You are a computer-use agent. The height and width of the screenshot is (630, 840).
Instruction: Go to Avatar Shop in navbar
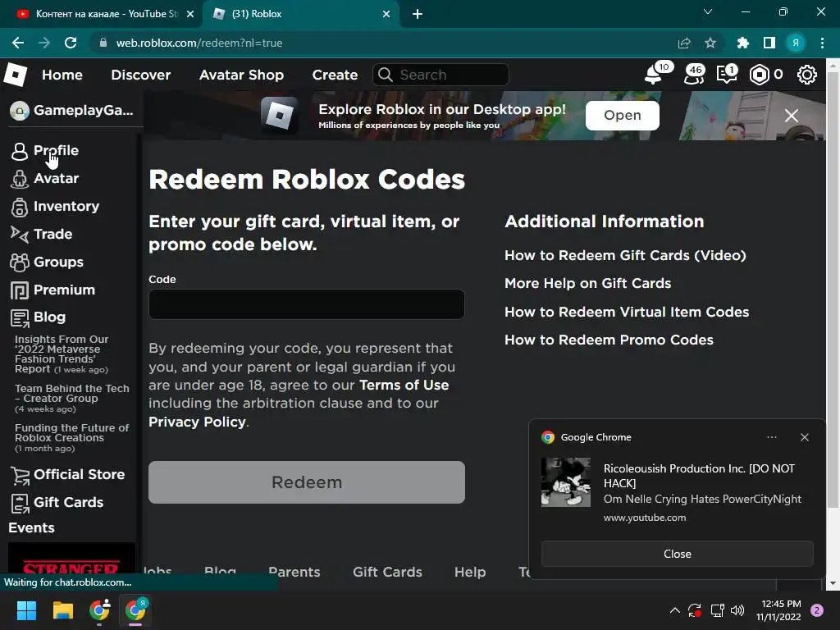(x=242, y=75)
